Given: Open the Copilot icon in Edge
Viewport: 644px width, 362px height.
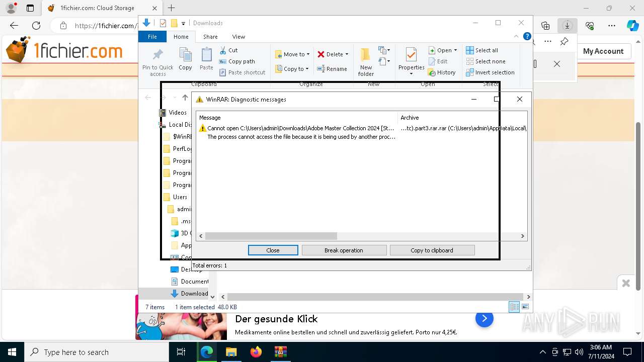Looking at the screenshot, I should click(x=633, y=26).
